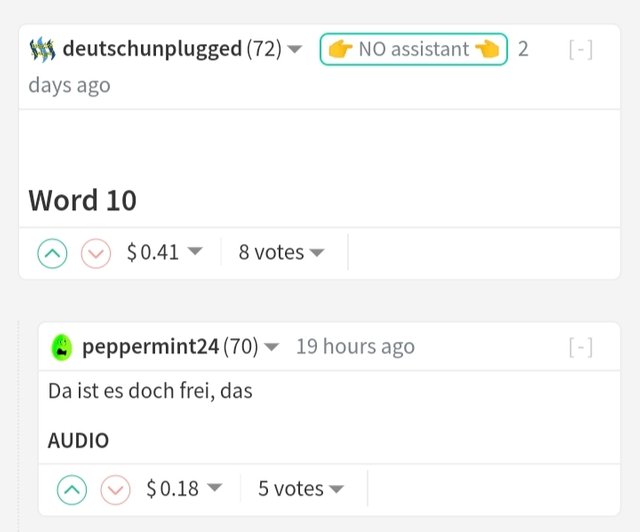Collapse peppermint24's reply with [-]
Screen dimensions: 640x532
coord(580,347)
